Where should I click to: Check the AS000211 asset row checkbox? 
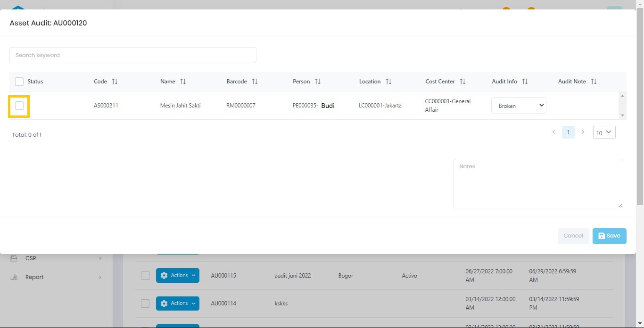(19, 106)
